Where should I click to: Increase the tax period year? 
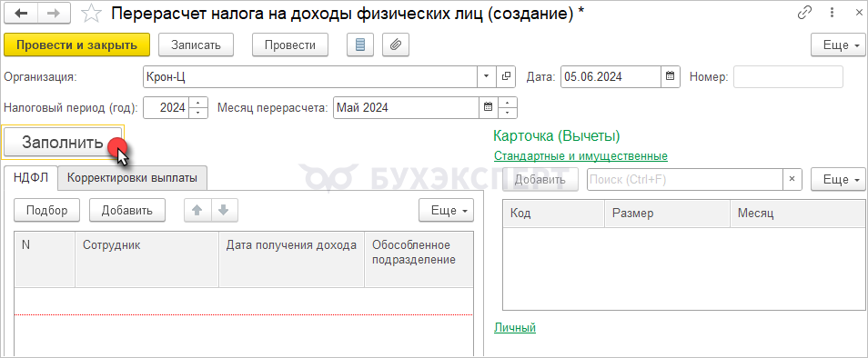tap(198, 102)
